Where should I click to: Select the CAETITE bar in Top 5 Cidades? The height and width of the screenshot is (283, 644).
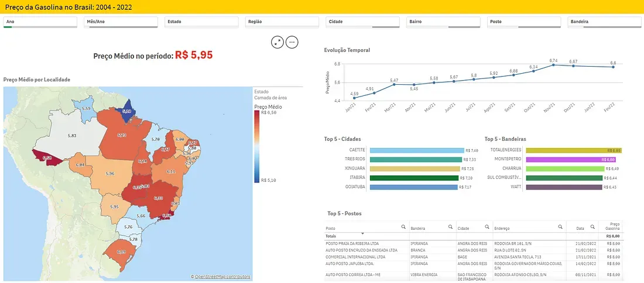tap(416, 151)
